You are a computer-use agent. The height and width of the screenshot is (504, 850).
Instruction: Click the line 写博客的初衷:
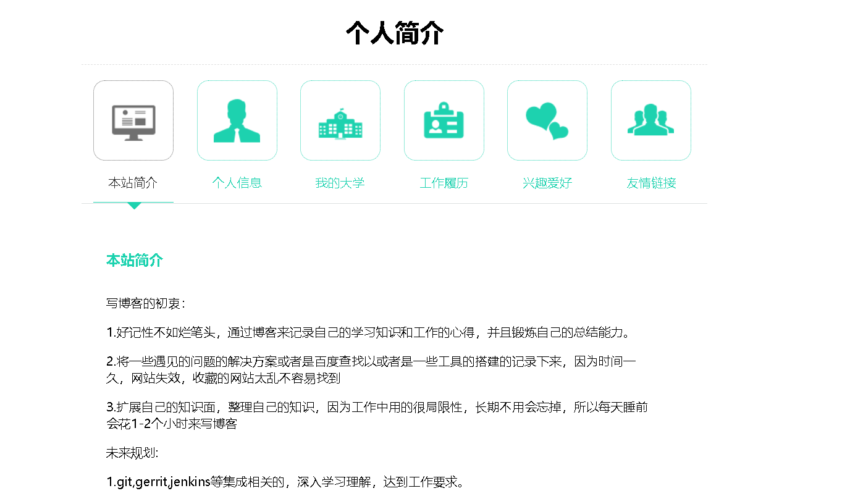click(x=146, y=303)
